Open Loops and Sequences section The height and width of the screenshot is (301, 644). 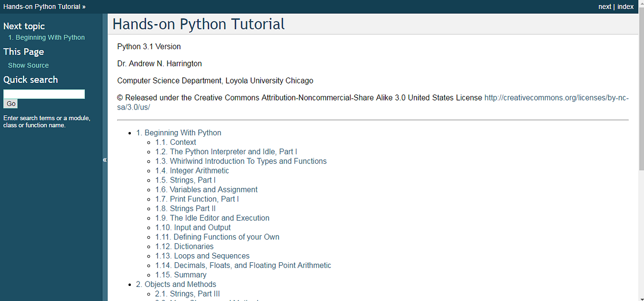202,256
